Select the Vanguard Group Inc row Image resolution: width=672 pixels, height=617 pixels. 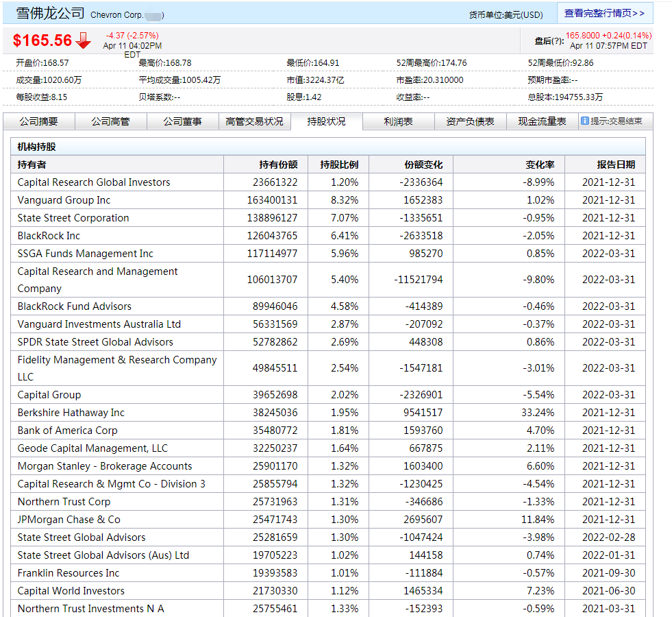(x=328, y=200)
